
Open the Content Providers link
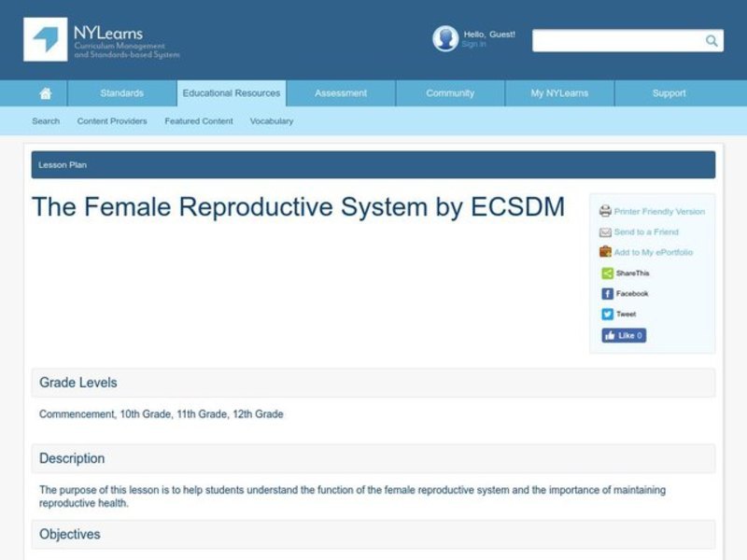(111, 120)
